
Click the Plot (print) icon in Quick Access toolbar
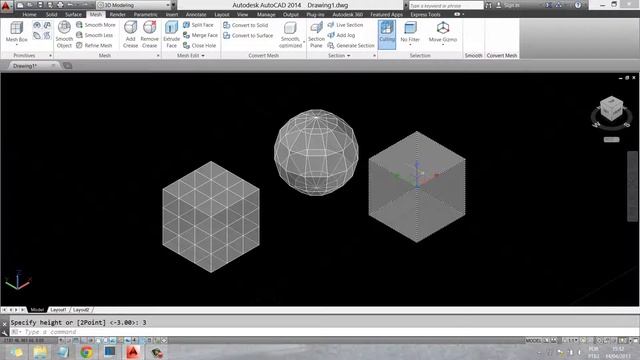60,5
